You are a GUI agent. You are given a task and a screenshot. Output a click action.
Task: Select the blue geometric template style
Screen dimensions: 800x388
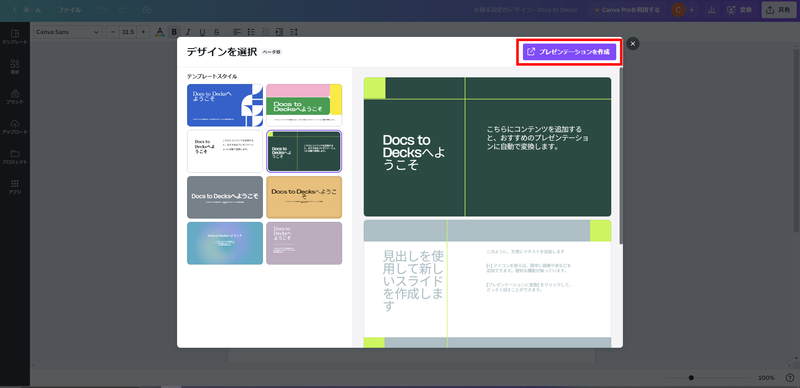(x=225, y=105)
